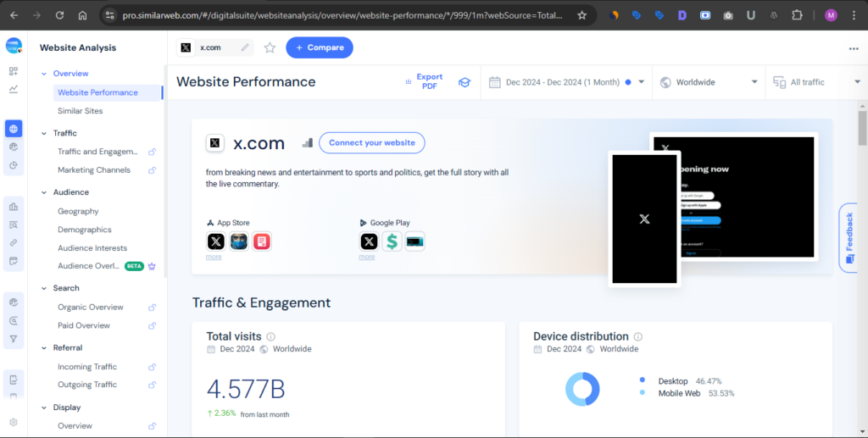The width and height of the screenshot is (868, 438).
Task: Open the date range dropdown Dec 2024
Action: coord(567,82)
